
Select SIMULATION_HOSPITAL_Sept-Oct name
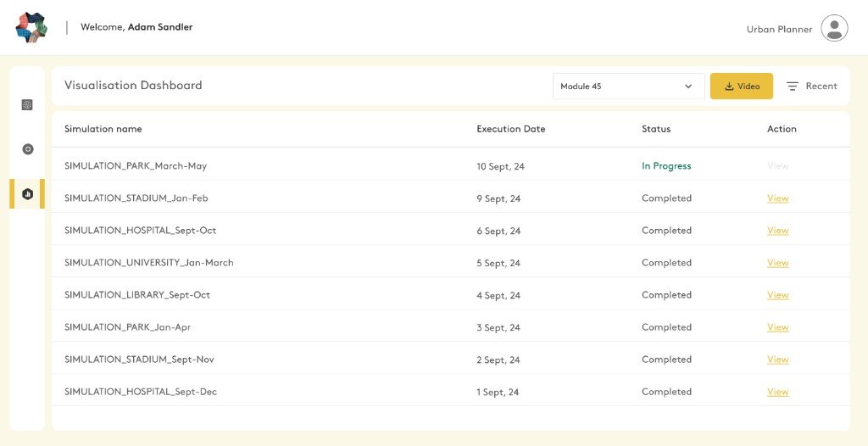point(140,230)
